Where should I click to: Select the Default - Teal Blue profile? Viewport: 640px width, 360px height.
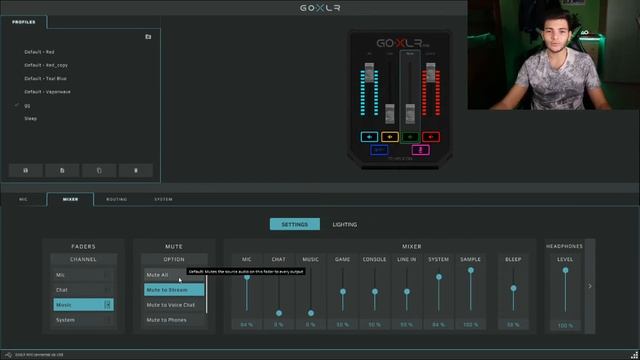tap(45, 78)
